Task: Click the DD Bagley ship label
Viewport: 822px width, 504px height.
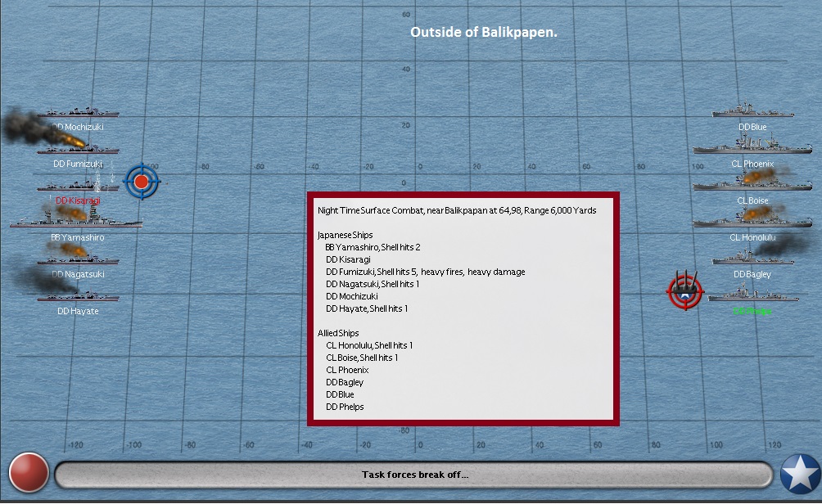Action: tap(752, 275)
